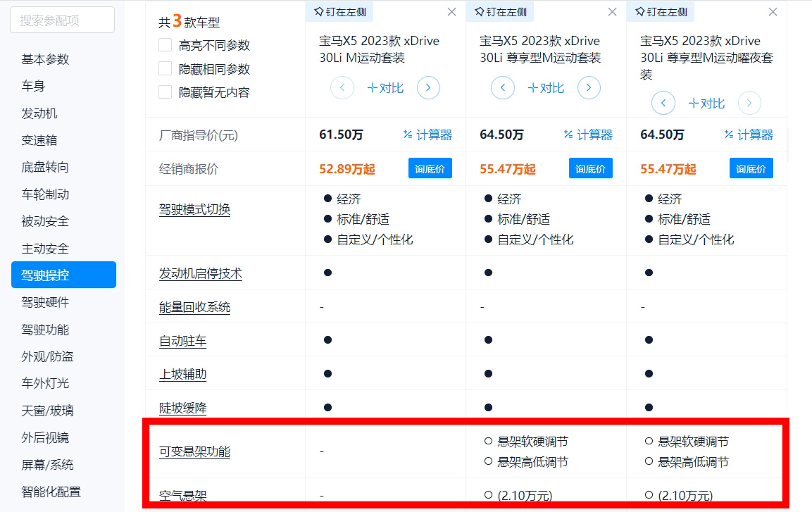
Task: Open 自动驻车 parameter explanation
Action: [x=183, y=341]
